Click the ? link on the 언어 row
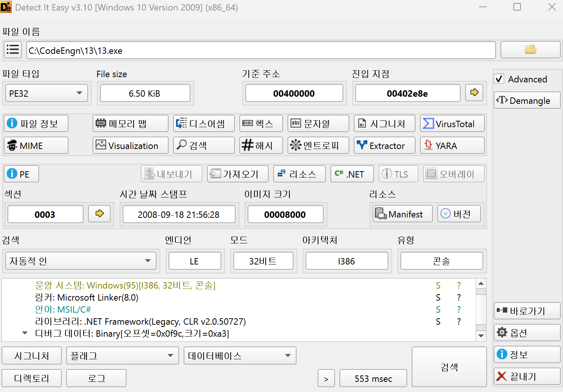This screenshot has height=392, width=563. click(459, 310)
